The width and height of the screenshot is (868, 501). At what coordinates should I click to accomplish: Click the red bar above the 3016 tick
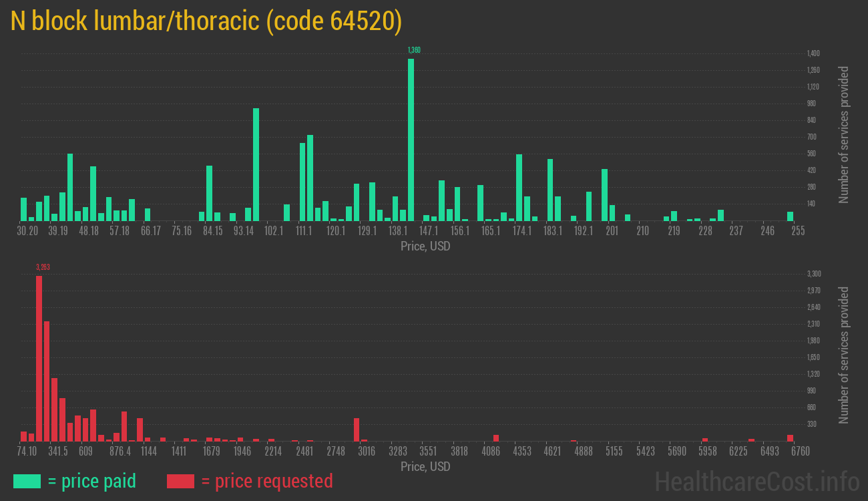(x=357, y=430)
